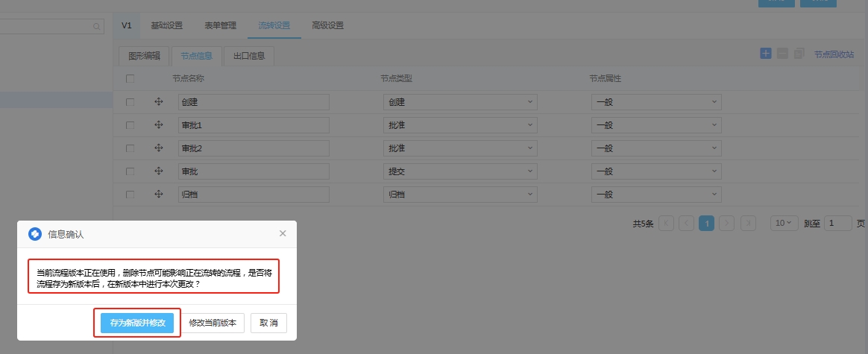868x354 pixels.
Task: Click the drag handle for 审批2 row
Action: 158,148
